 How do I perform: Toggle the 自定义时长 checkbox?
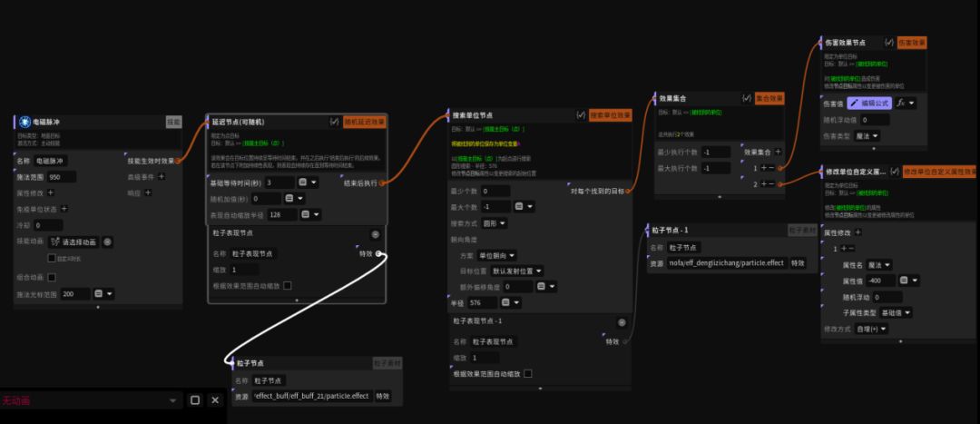click(52, 258)
